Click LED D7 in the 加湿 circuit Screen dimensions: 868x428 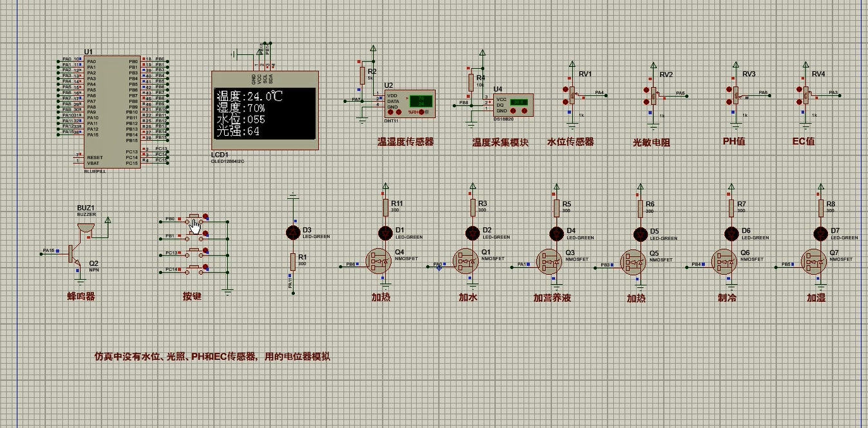pyautogui.click(x=820, y=232)
